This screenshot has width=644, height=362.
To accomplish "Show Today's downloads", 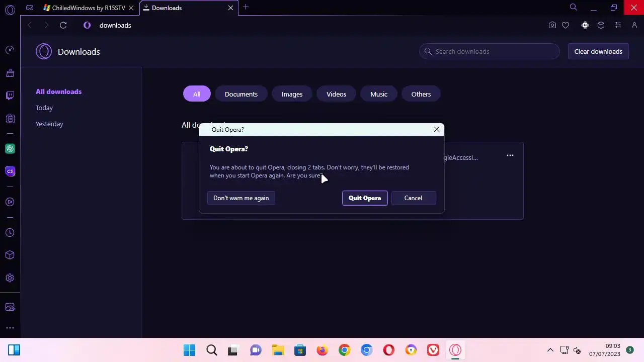I will pos(44,108).
